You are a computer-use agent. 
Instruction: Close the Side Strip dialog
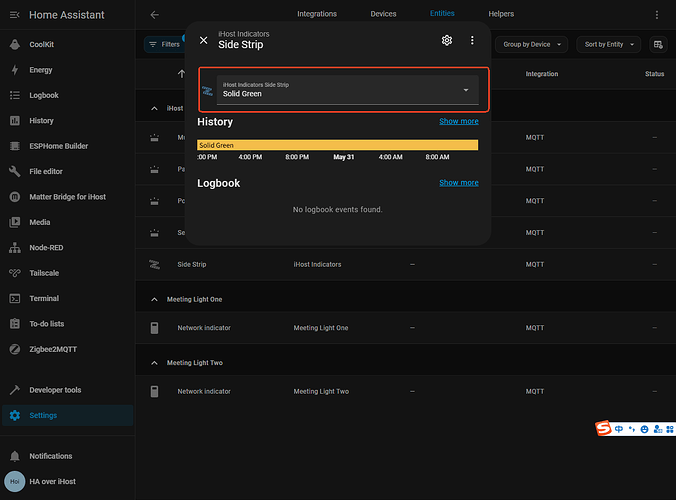(203, 41)
